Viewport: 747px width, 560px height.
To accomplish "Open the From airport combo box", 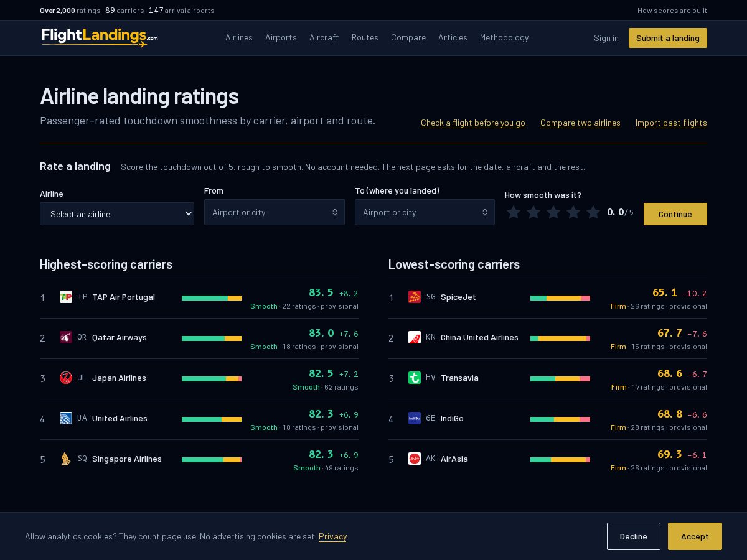I will 275,212.
